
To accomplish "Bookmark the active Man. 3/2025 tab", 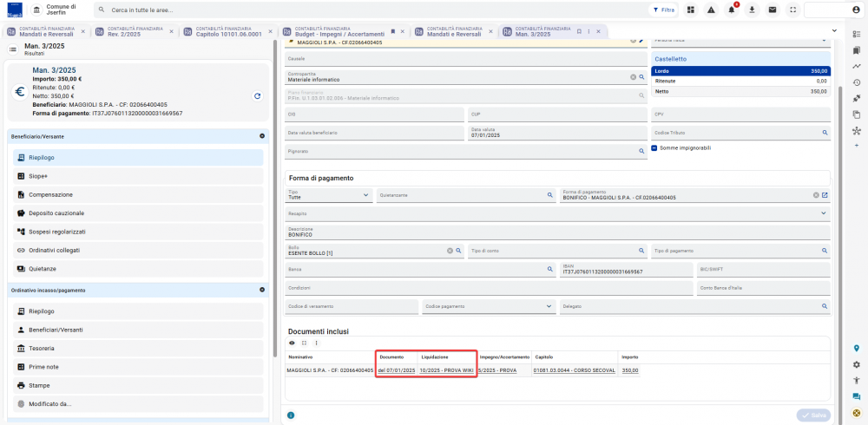I will [579, 31].
